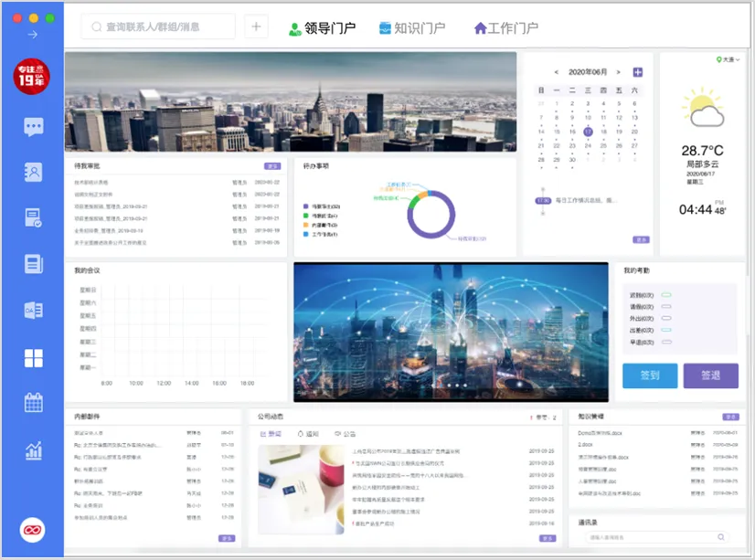
Task: Open the statistics chart icon in sidebar
Action: coord(33,449)
